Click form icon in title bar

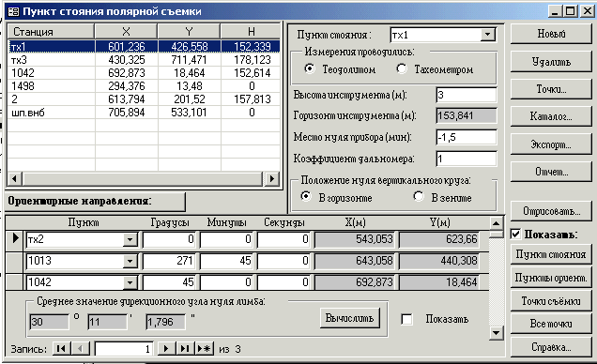coord(13,12)
